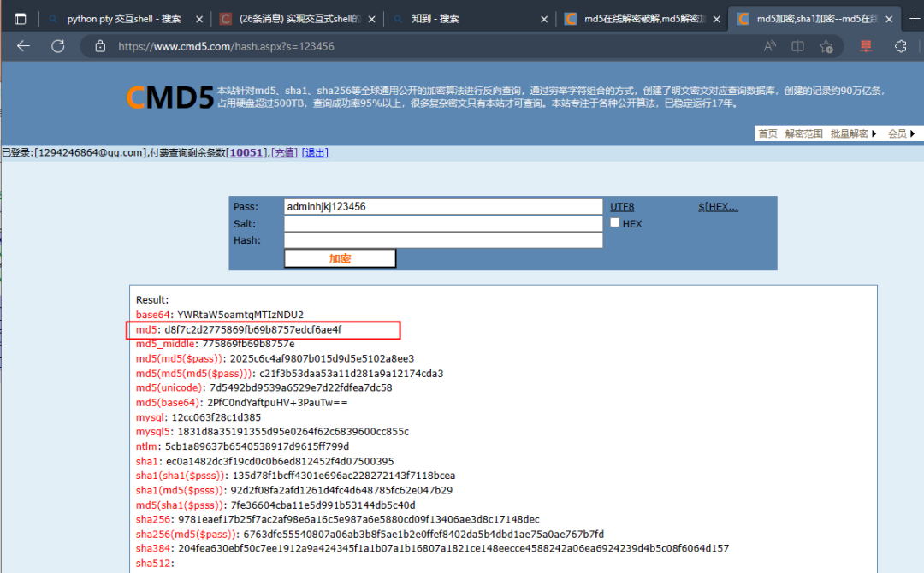
Task: Select the md5(md5(md5($pass))) result value
Action: [352, 374]
